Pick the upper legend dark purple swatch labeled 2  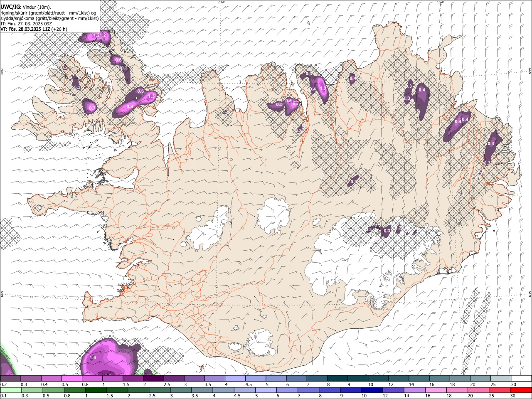click(x=153, y=378)
